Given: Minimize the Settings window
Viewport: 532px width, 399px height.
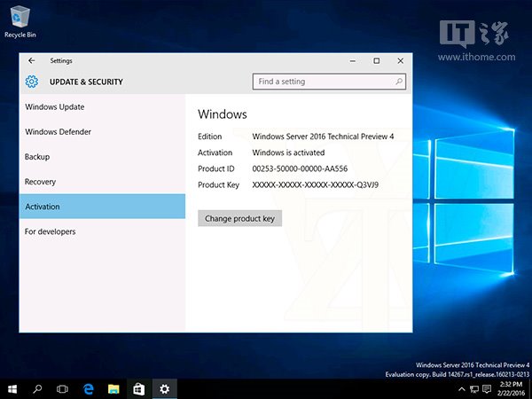Looking at the screenshot, I should pyautogui.click(x=353, y=61).
